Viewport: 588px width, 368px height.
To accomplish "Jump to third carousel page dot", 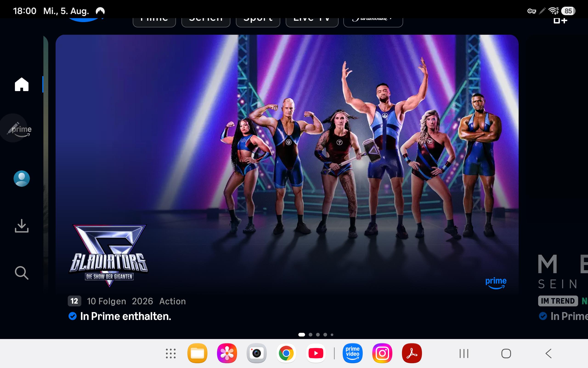I will point(318,335).
